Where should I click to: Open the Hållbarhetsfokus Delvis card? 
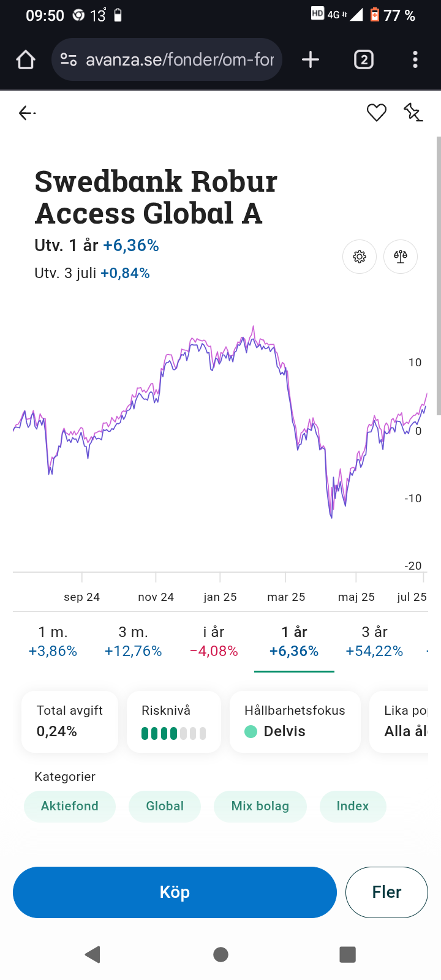point(295,722)
